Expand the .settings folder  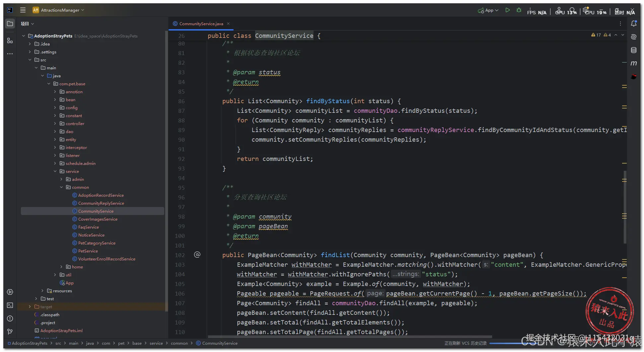(x=30, y=52)
